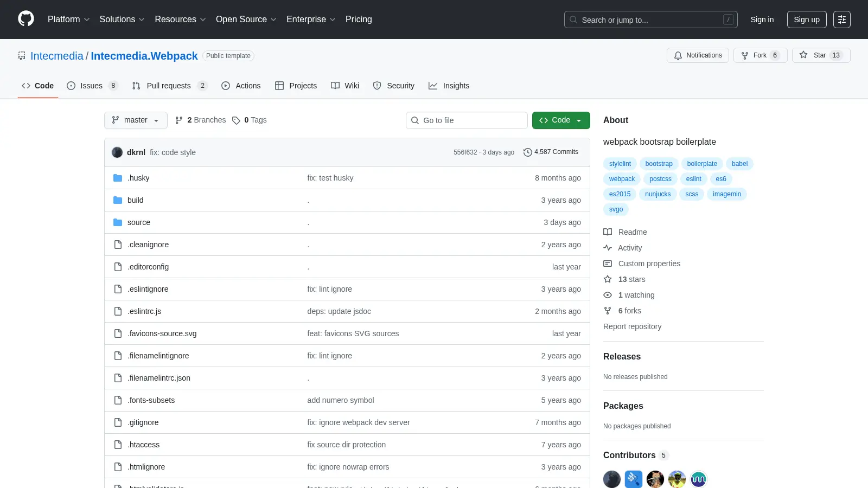Expand the Resources menu
The height and width of the screenshot is (488, 868).
(x=180, y=20)
